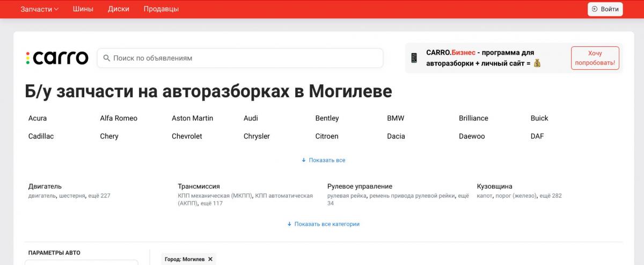Remove the Город: Могилев filter chip
The height and width of the screenshot is (265, 644).
pos(210,259)
